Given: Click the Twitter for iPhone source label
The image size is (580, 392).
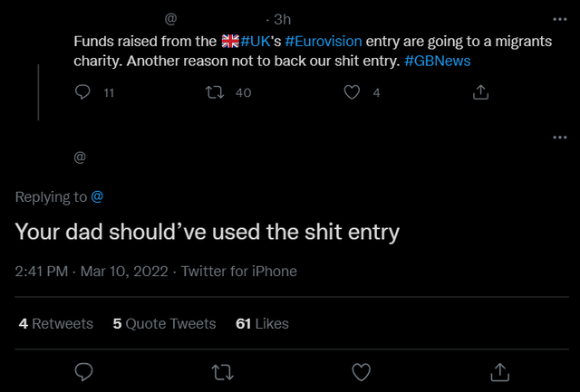Looking at the screenshot, I should tap(239, 272).
